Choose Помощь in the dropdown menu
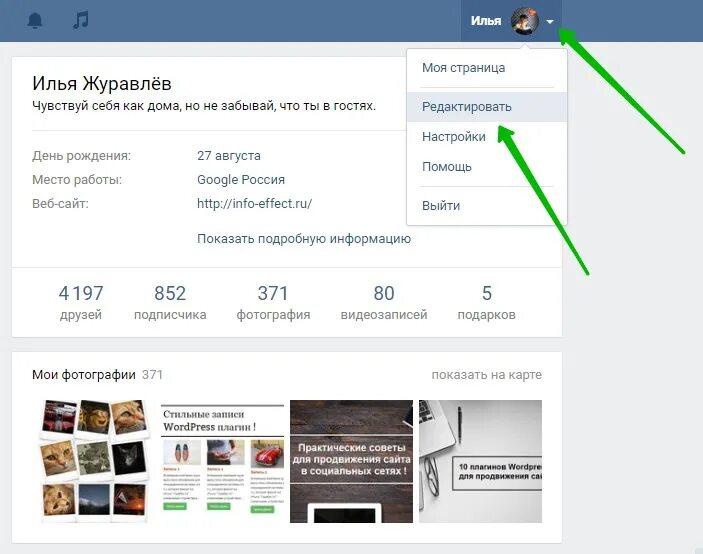This screenshot has width=703, height=554. [447, 166]
